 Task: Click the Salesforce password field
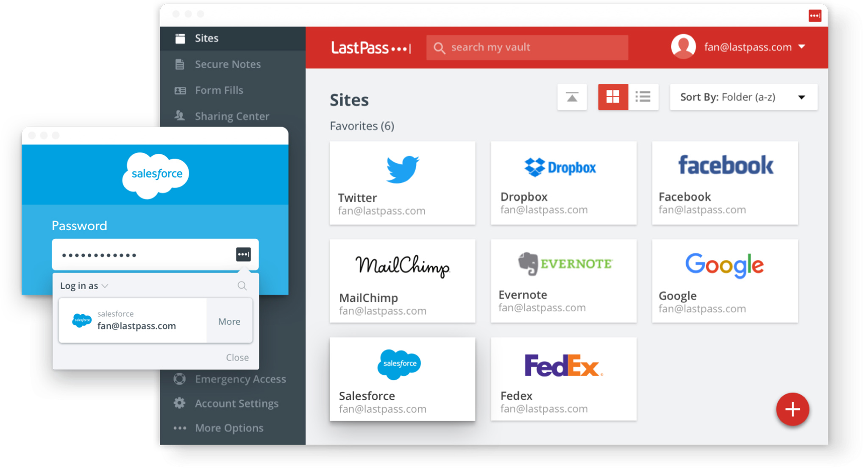(155, 254)
